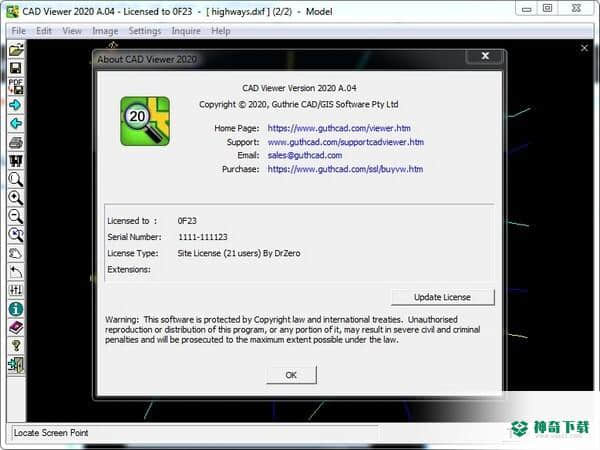Click the blue info icon

coord(16,309)
